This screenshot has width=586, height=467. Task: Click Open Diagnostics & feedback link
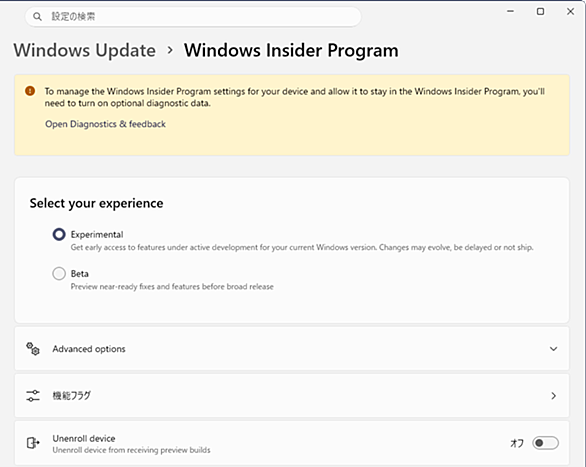[105, 124]
